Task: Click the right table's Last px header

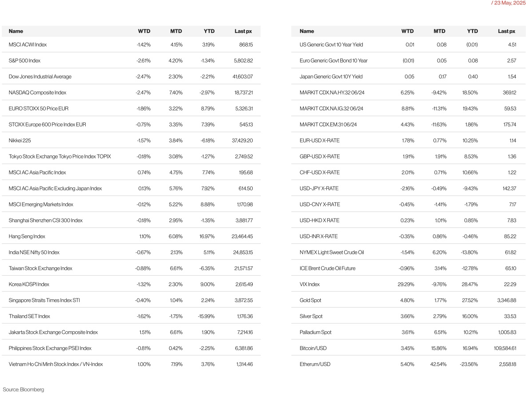Action: click(507, 31)
